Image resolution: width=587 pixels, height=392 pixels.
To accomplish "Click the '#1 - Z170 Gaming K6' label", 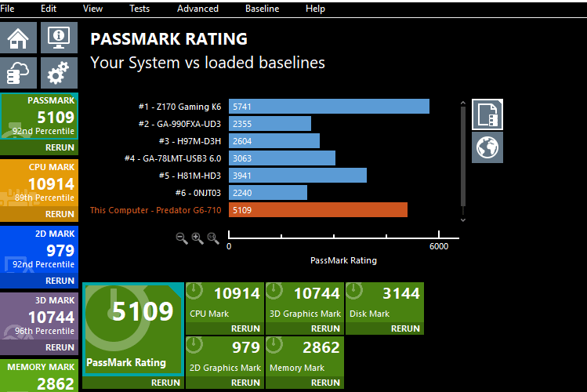I will tap(179, 107).
